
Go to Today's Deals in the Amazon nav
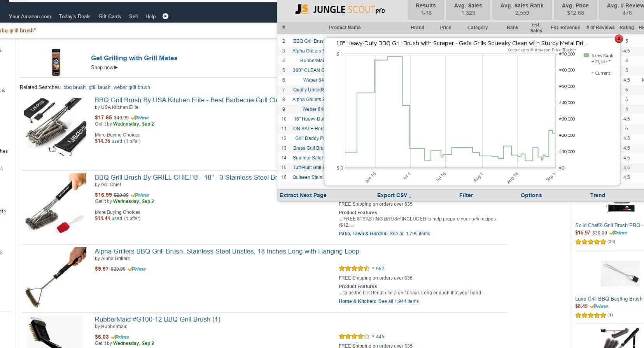coord(74,16)
